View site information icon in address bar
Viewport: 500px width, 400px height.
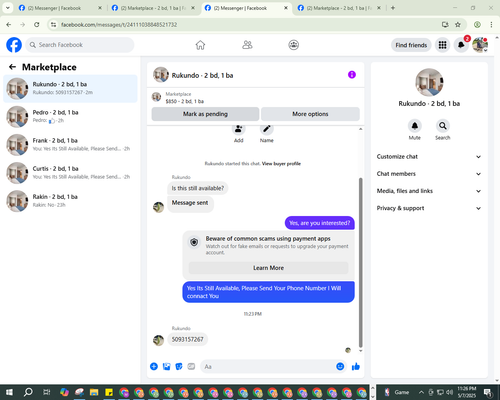(x=53, y=25)
